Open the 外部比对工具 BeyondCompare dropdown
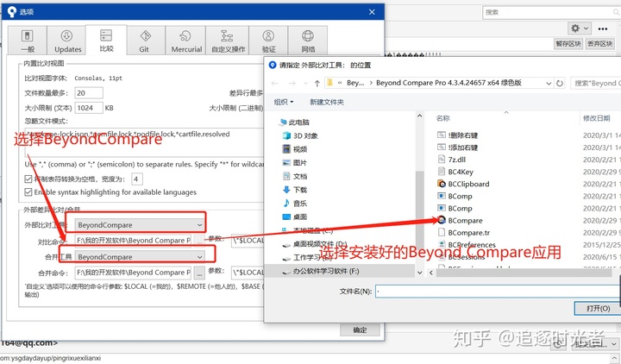Screen dimensions: 621x364 [140, 224]
